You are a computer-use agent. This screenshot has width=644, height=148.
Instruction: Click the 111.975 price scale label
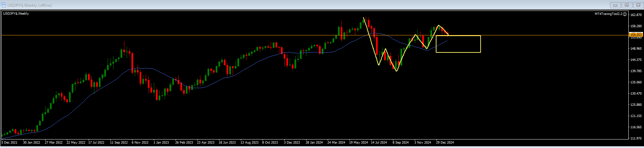(x=636, y=138)
